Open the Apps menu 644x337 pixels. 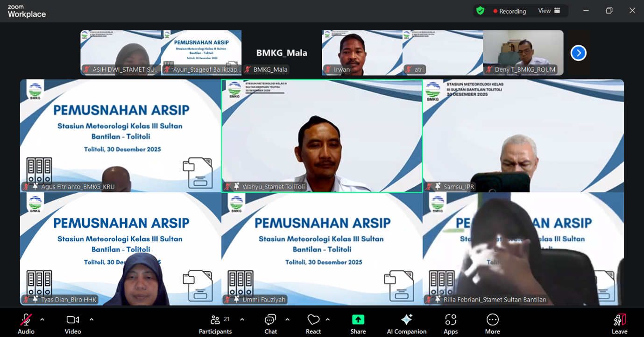tap(450, 323)
